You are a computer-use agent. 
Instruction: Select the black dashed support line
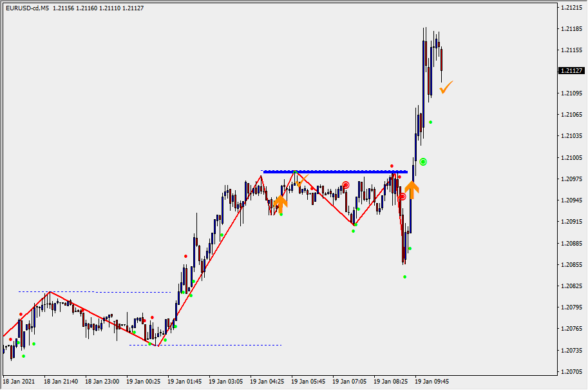[x=206, y=345]
